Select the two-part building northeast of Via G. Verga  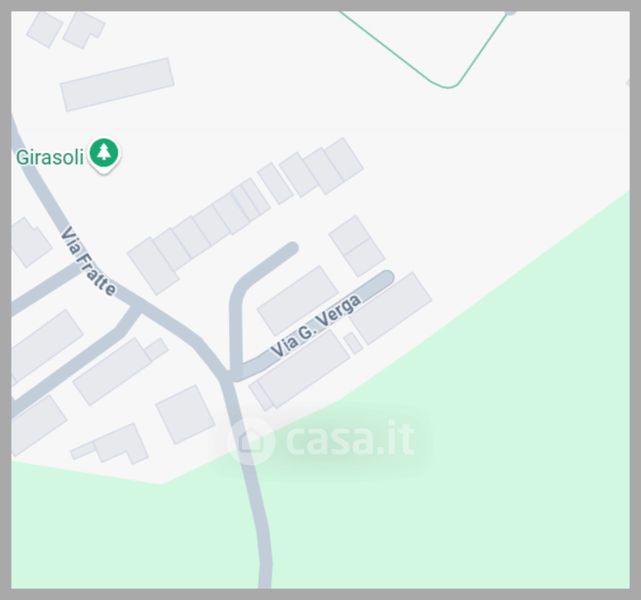pos(356,246)
